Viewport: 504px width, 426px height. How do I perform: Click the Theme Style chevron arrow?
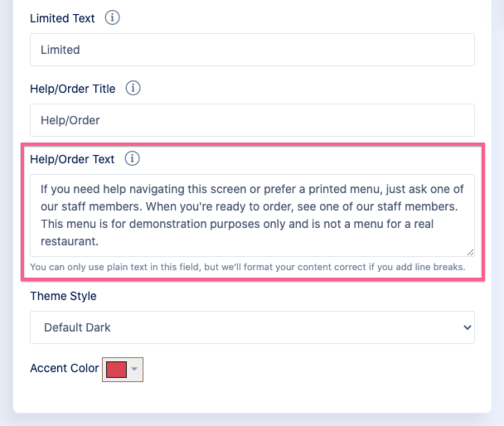coord(464,327)
